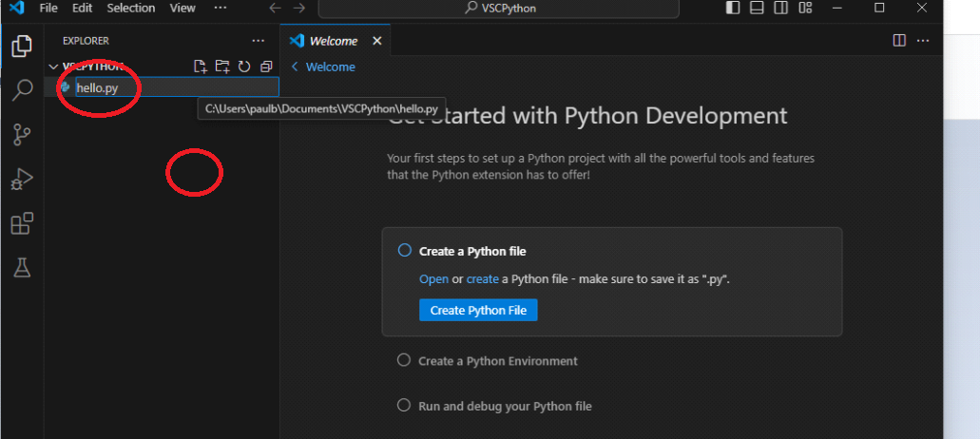Open Explorer views and more actions menu
This screenshot has height=439, width=980.
tap(258, 41)
